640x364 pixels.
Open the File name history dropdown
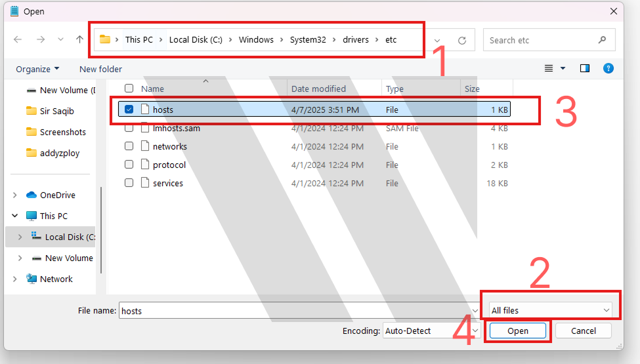pyautogui.click(x=475, y=311)
